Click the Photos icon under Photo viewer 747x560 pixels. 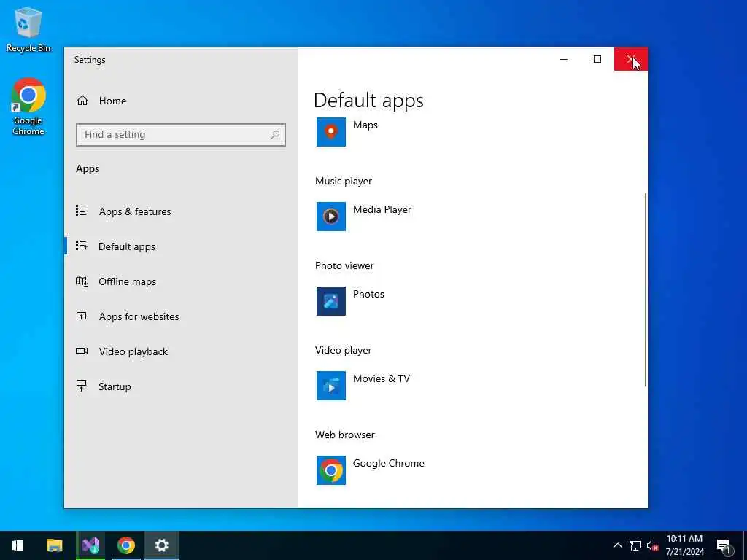[x=330, y=301]
